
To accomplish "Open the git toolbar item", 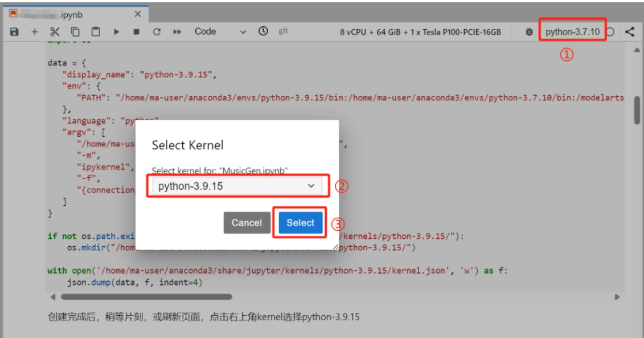I will (284, 31).
